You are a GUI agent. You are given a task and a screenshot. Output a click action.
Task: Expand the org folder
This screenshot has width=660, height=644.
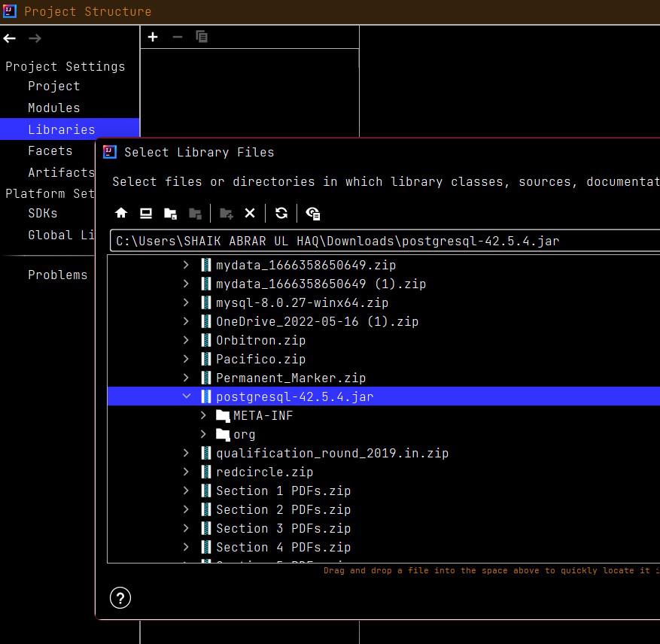click(203, 434)
